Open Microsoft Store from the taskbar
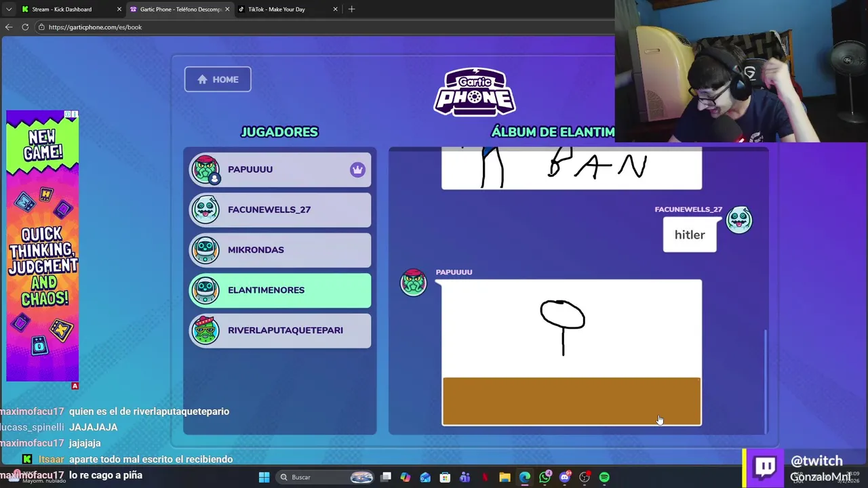 (x=445, y=477)
